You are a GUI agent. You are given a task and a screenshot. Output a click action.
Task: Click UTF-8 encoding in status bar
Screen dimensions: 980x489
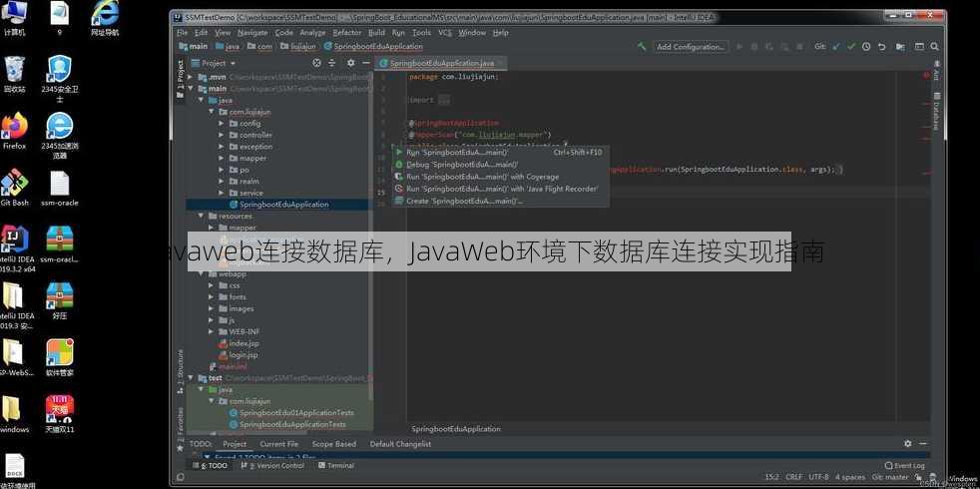point(818,477)
